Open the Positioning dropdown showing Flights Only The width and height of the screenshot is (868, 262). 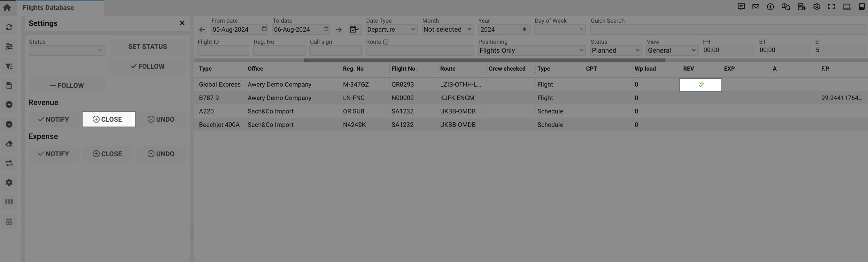[x=531, y=50]
